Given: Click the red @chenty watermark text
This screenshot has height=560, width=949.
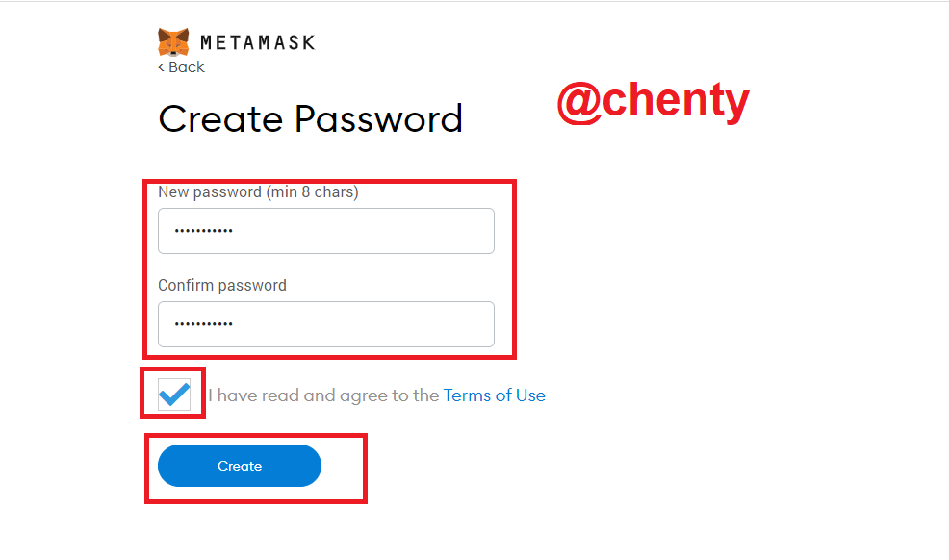Looking at the screenshot, I should click(653, 101).
